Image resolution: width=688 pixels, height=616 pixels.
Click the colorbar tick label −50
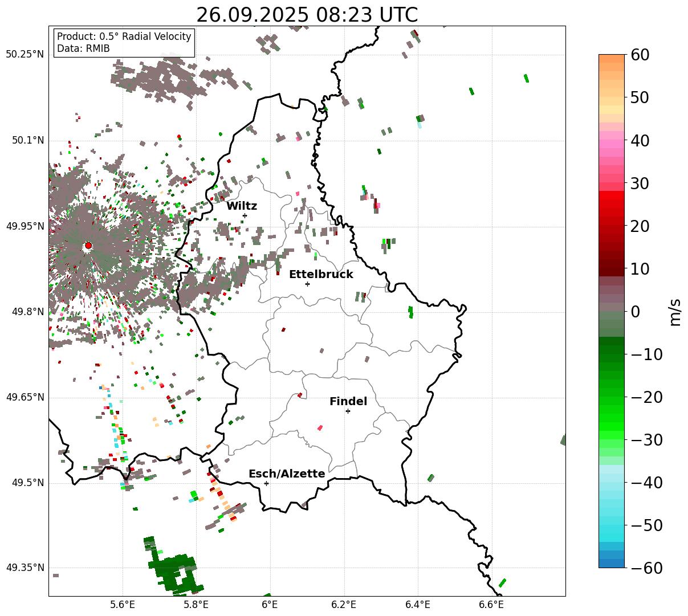646,525
